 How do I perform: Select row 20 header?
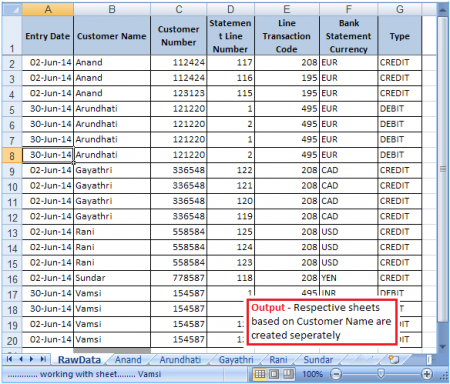(x=12, y=340)
